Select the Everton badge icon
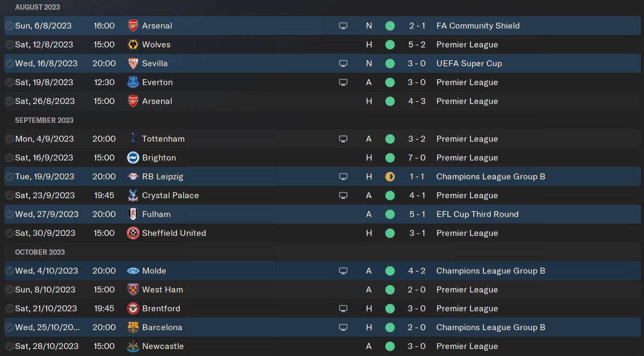The image size is (644, 356). [133, 82]
